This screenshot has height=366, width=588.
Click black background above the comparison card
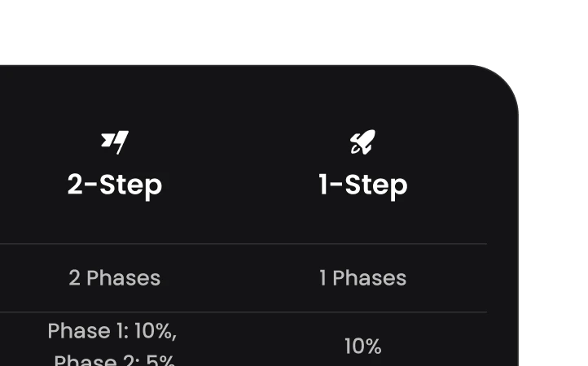pos(244,28)
